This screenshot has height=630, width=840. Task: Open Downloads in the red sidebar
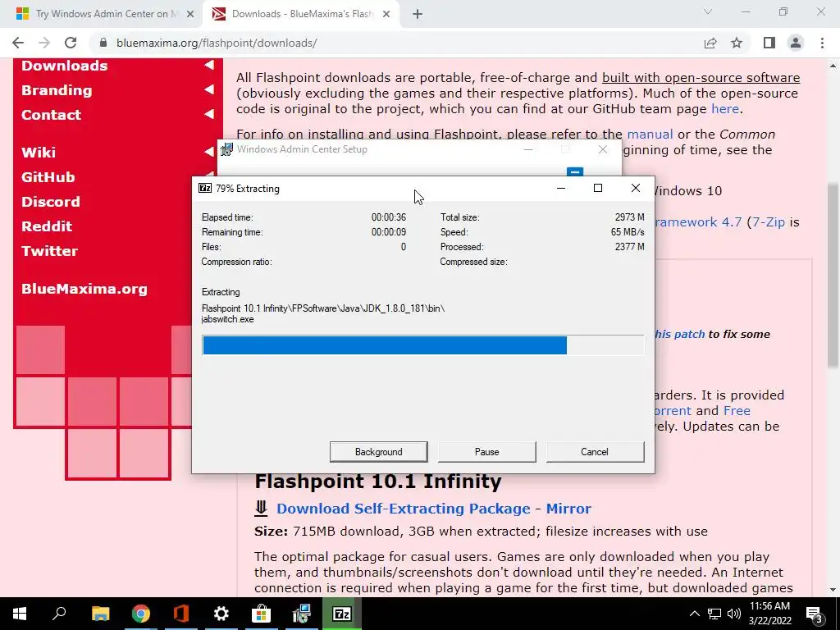(x=64, y=66)
